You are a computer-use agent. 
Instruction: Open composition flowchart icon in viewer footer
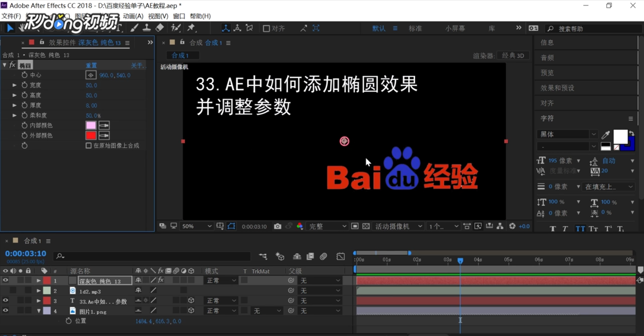click(500, 226)
